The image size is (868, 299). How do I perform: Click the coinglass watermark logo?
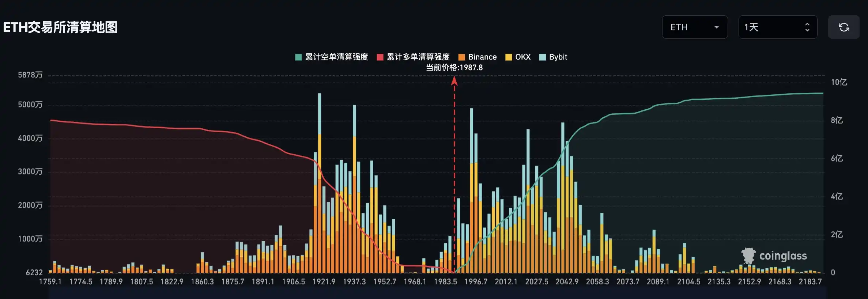(774, 256)
